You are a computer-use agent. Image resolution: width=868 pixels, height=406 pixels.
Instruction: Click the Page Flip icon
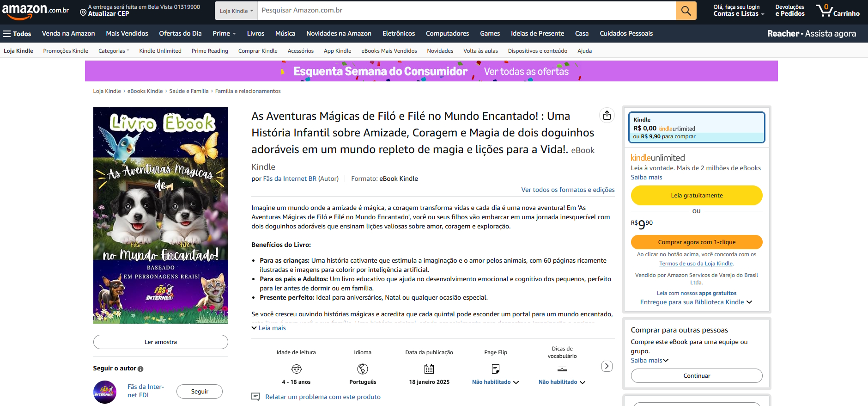click(x=496, y=369)
